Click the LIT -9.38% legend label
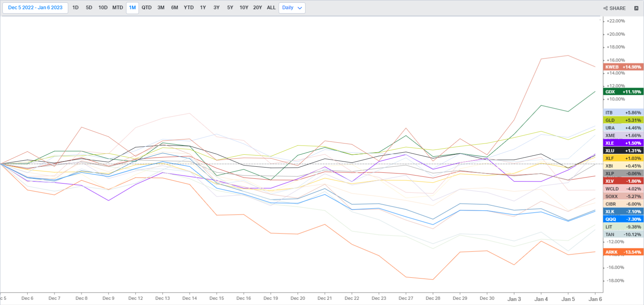 tap(623, 227)
